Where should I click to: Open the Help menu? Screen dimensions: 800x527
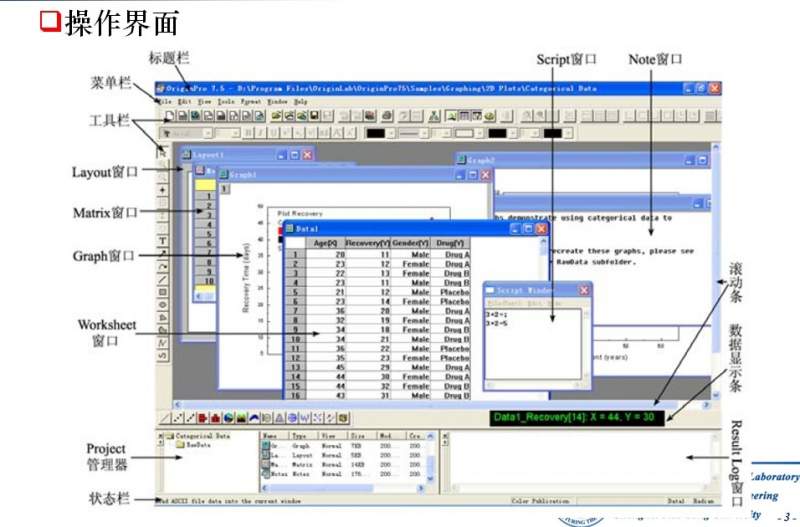pyautogui.click(x=301, y=102)
